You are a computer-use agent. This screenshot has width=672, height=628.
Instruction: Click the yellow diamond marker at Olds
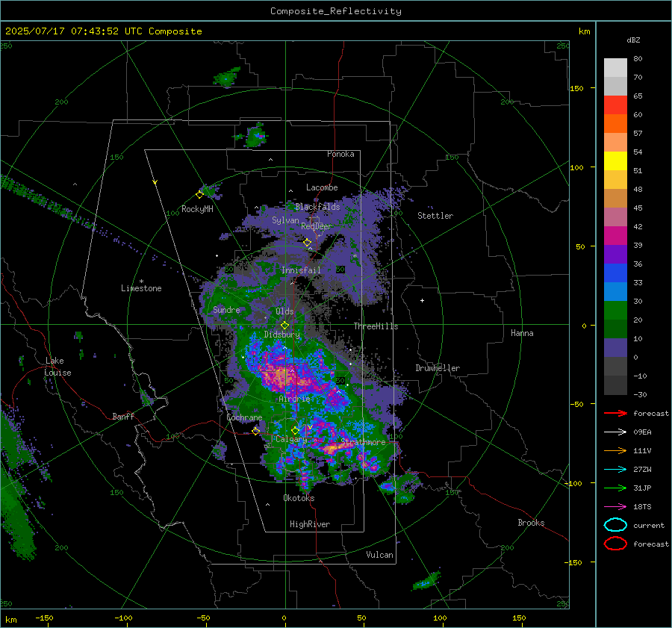pos(284,326)
